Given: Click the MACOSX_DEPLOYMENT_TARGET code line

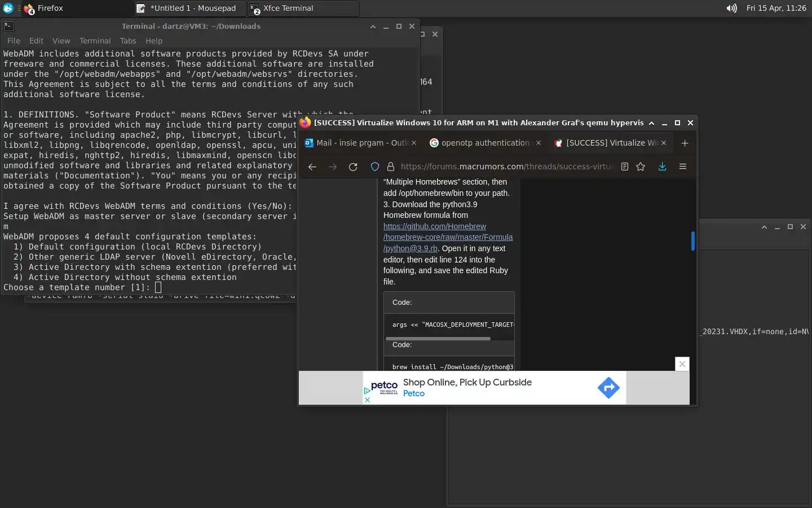Looking at the screenshot, I should 453,325.
